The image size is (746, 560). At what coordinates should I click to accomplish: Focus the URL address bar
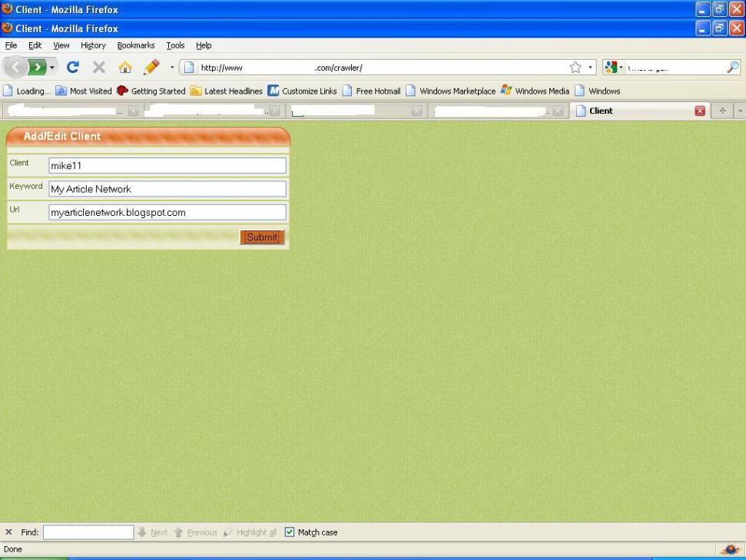[380, 68]
